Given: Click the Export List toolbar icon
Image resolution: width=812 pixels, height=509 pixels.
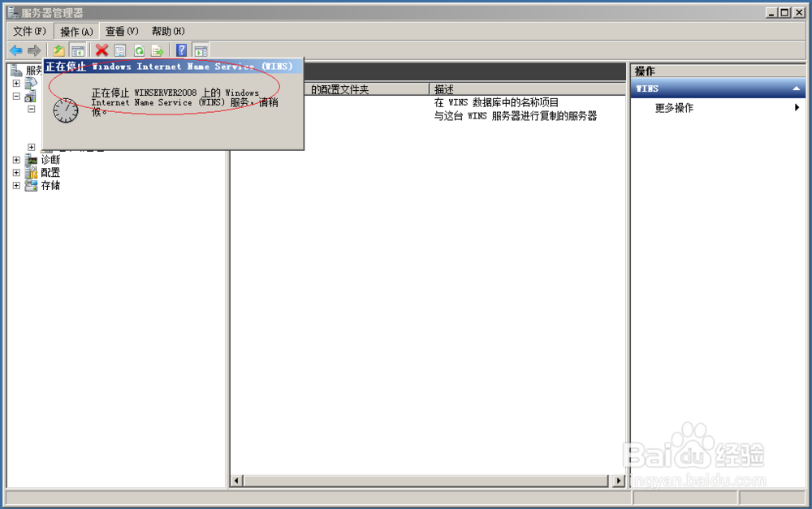Looking at the screenshot, I should [157, 50].
